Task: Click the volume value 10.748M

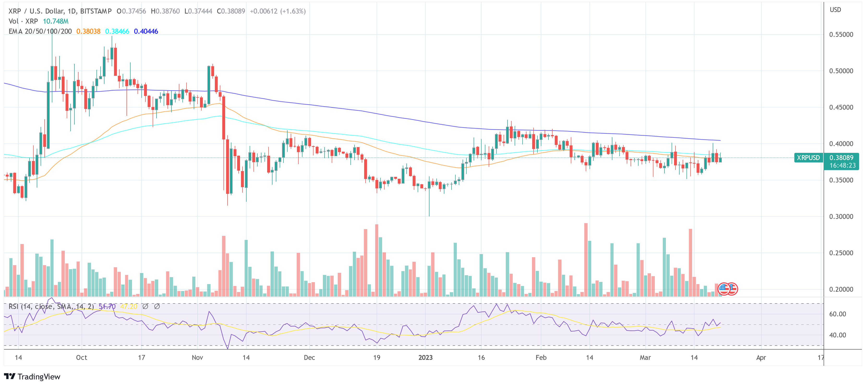Action: pos(56,21)
